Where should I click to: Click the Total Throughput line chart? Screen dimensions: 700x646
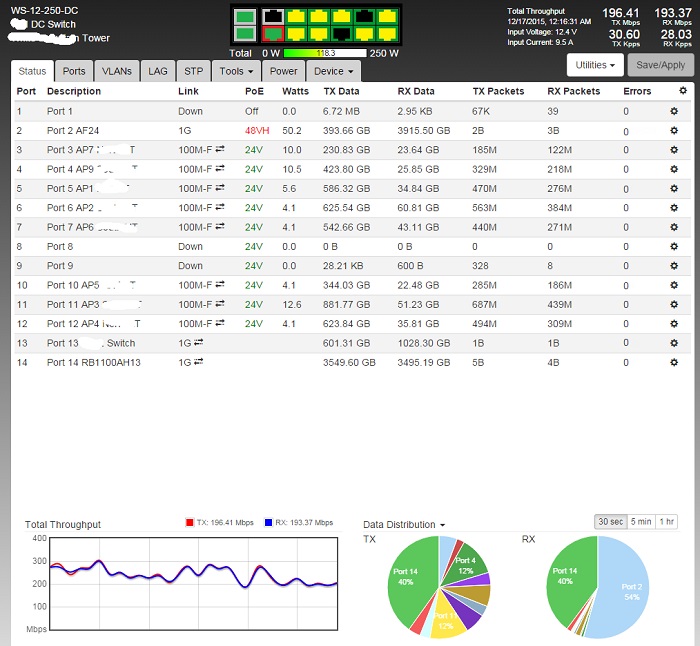pyautogui.click(x=193, y=583)
